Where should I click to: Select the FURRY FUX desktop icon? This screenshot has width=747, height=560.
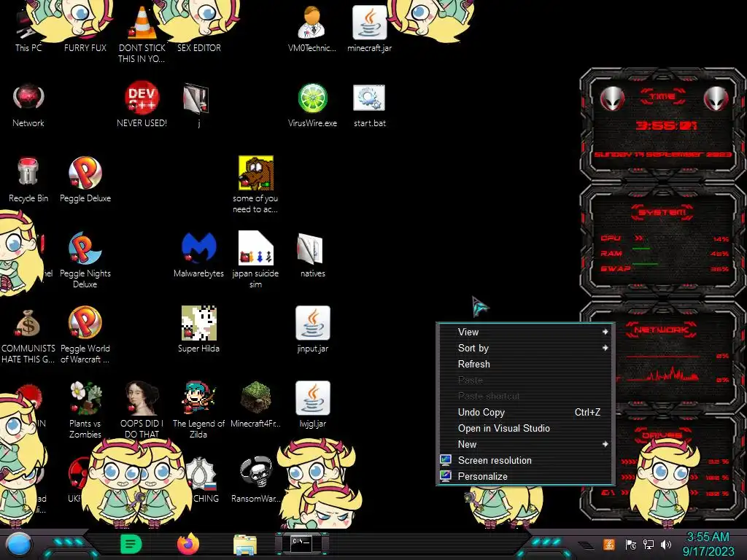tap(85, 28)
